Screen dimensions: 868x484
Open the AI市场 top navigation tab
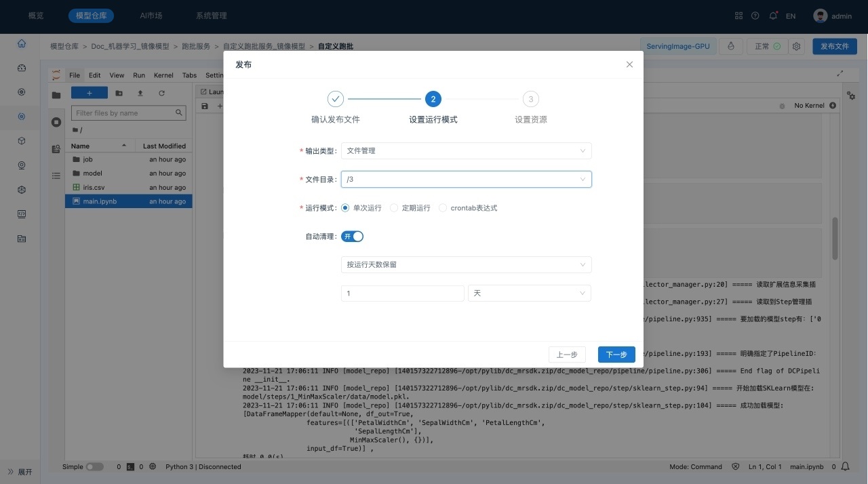pyautogui.click(x=151, y=16)
